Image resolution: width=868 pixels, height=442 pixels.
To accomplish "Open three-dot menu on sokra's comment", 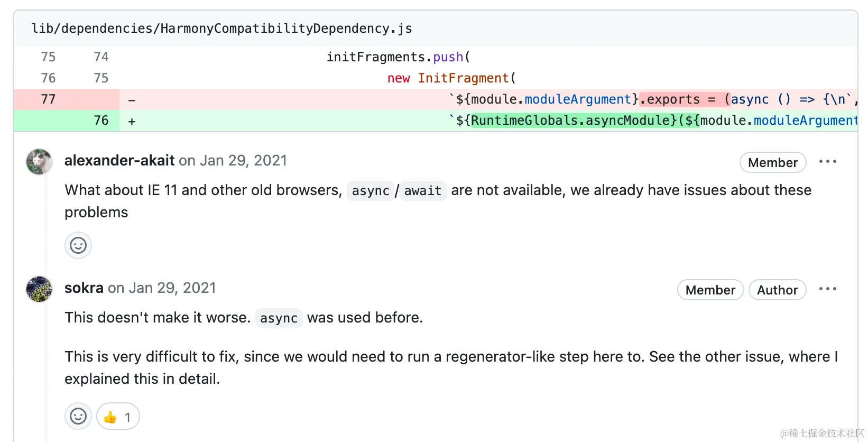I will pyautogui.click(x=827, y=289).
